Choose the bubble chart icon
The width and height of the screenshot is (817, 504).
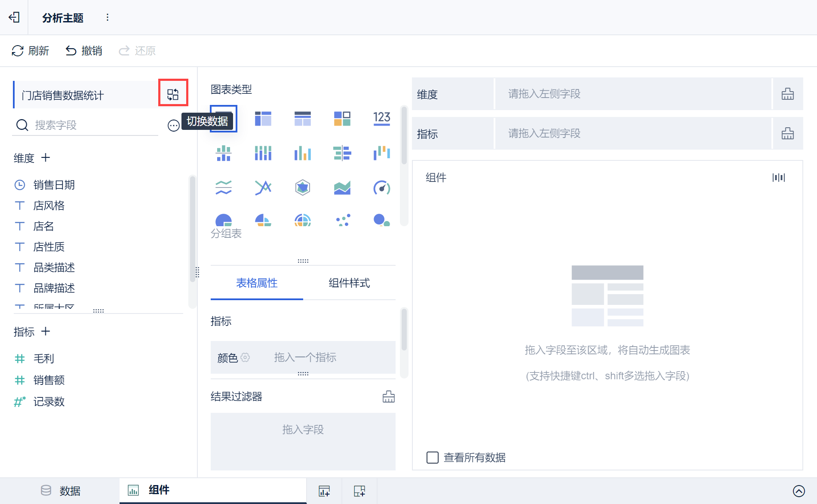pos(382,220)
